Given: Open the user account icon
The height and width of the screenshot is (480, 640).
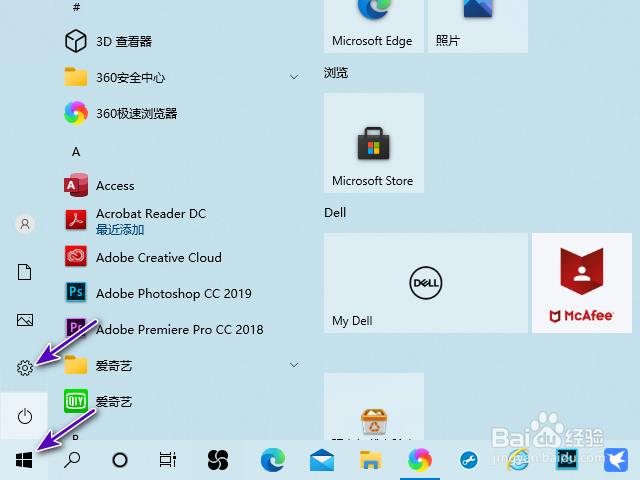Looking at the screenshot, I should [x=25, y=224].
